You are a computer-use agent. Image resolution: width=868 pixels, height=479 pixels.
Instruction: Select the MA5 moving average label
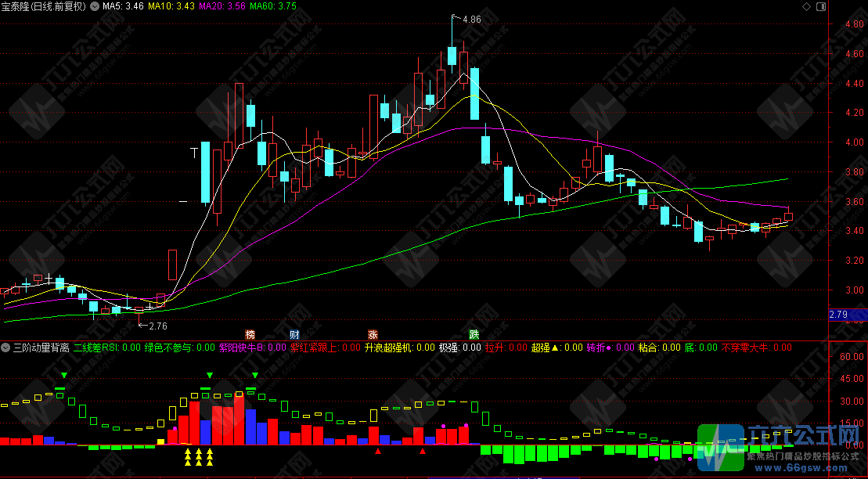(x=123, y=6)
